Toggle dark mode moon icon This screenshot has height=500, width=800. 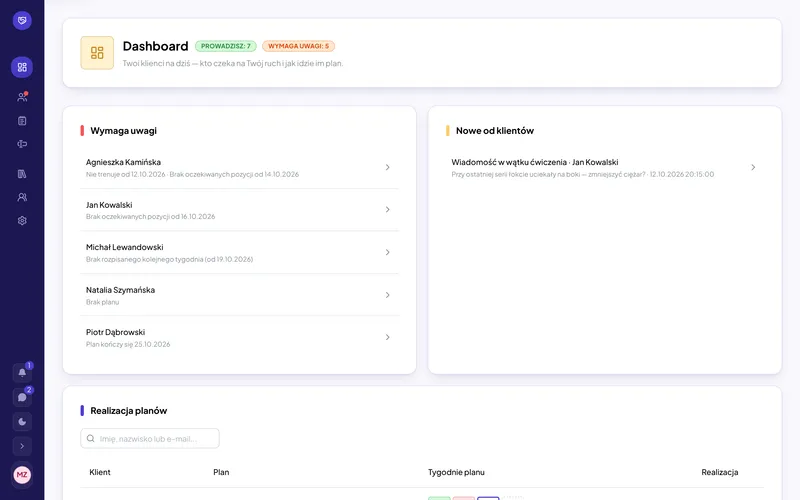pyautogui.click(x=22, y=421)
